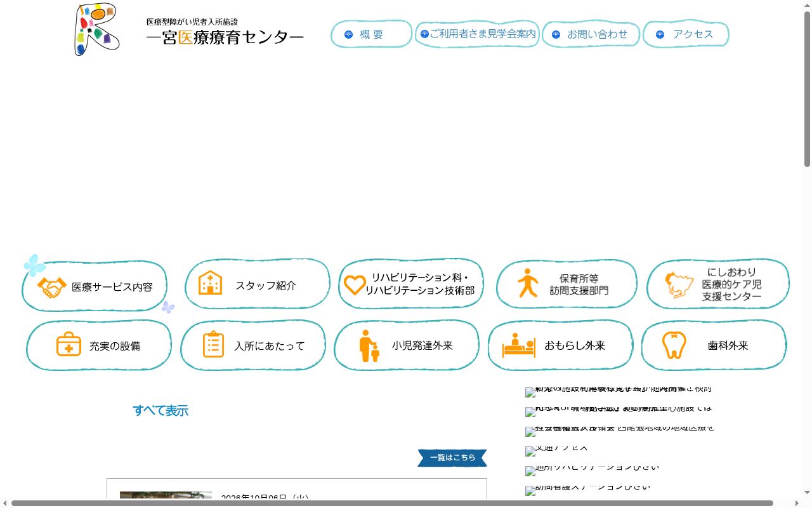Click the right arrow of the horizontal scrollbar
Viewport: 812px width, 508px height.
pos(797,504)
